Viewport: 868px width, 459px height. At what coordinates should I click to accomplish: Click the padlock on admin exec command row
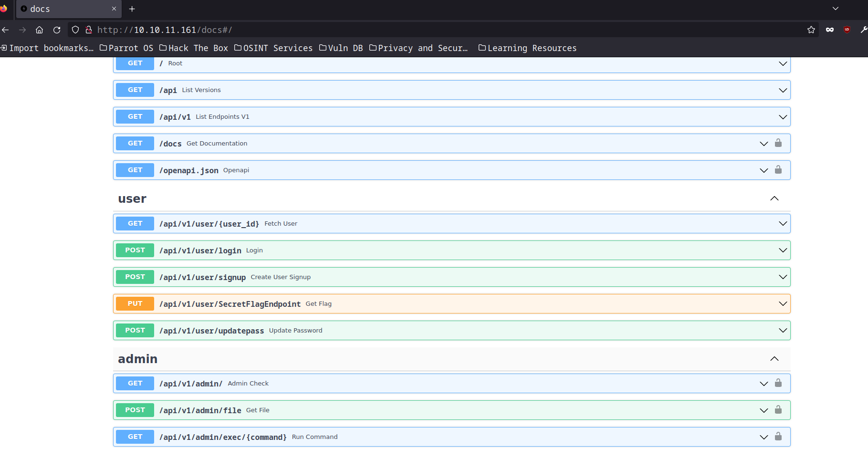pyautogui.click(x=778, y=437)
